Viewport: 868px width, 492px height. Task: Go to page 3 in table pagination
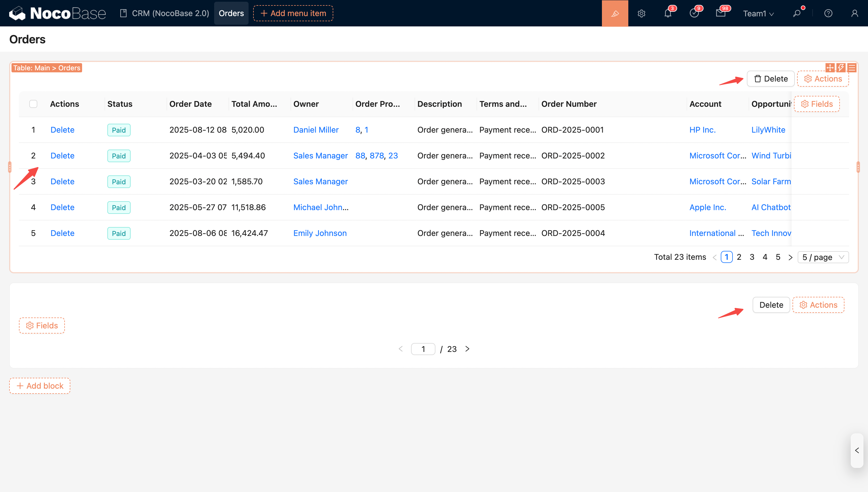752,257
